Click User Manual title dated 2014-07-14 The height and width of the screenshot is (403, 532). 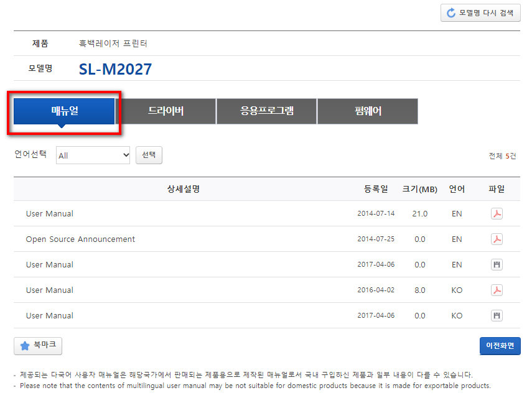pos(50,214)
